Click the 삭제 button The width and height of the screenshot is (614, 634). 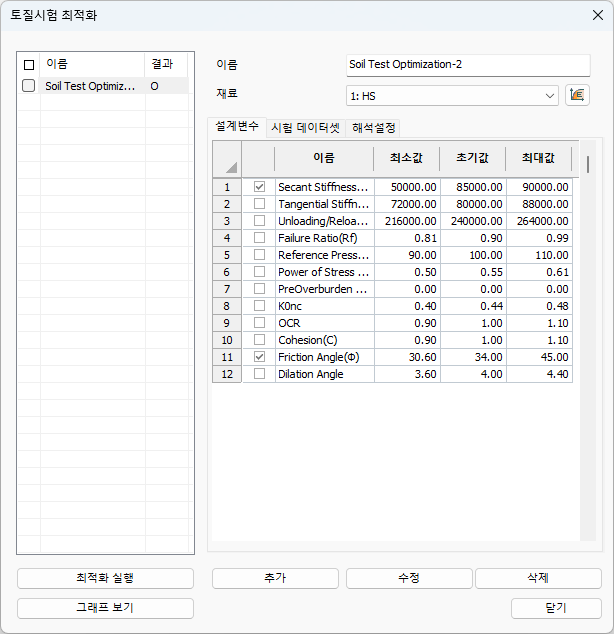538,578
